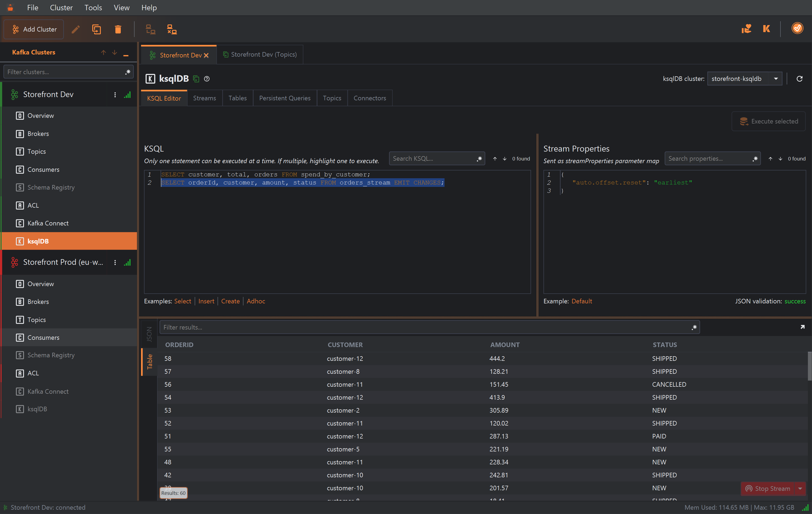Toggle regex in Filter results field
The height and width of the screenshot is (514, 812).
point(694,327)
